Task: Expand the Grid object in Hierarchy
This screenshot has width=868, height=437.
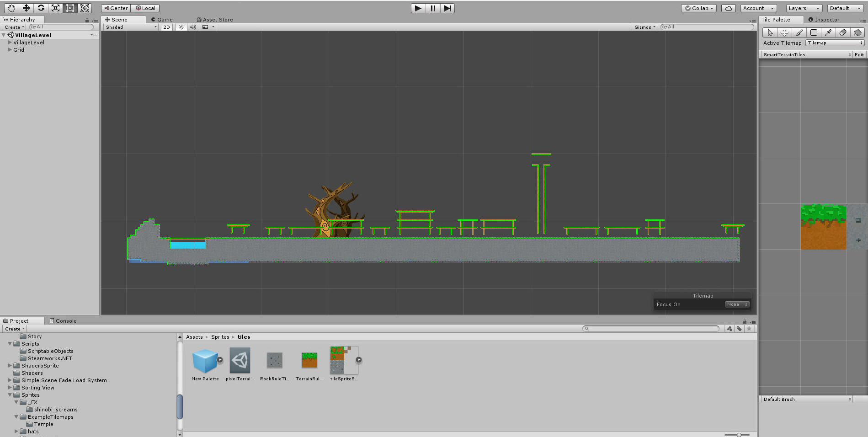Action: pyautogui.click(x=10, y=50)
